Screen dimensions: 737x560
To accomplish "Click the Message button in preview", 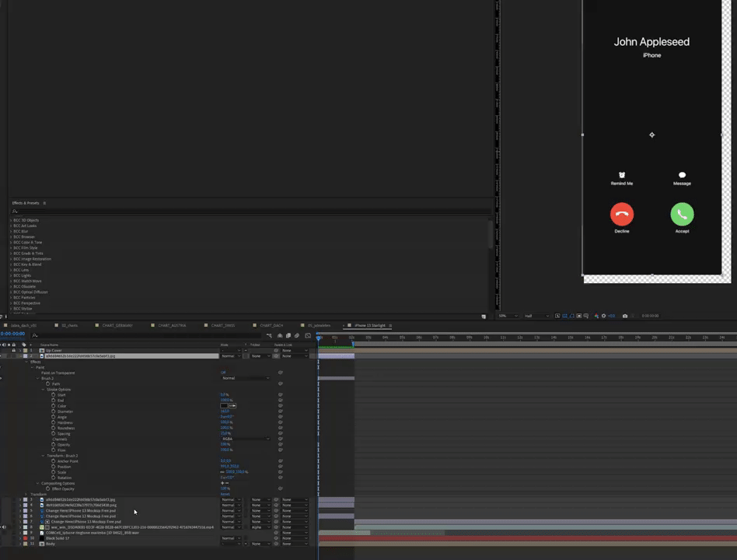I will click(x=682, y=178).
